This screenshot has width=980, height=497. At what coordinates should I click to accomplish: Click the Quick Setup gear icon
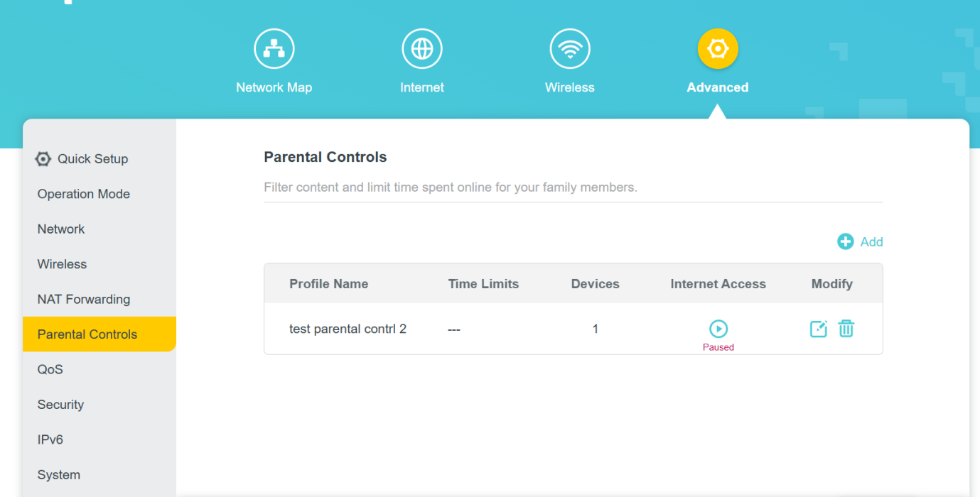pyautogui.click(x=43, y=159)
